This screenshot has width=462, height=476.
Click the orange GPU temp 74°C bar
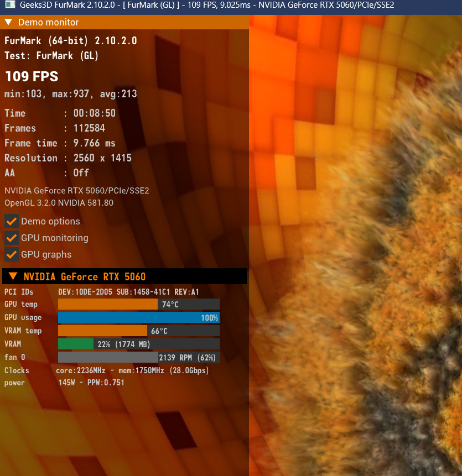tap(108, 305)
